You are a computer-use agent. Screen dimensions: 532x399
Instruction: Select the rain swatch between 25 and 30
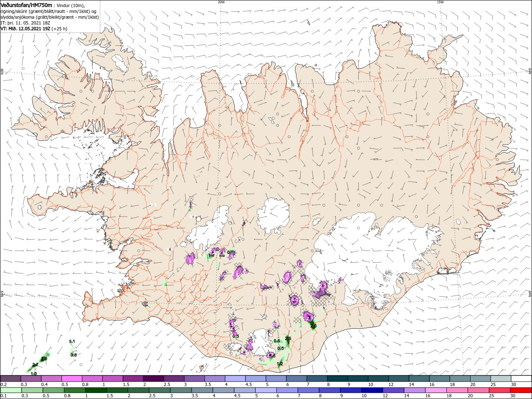point(500,390)
